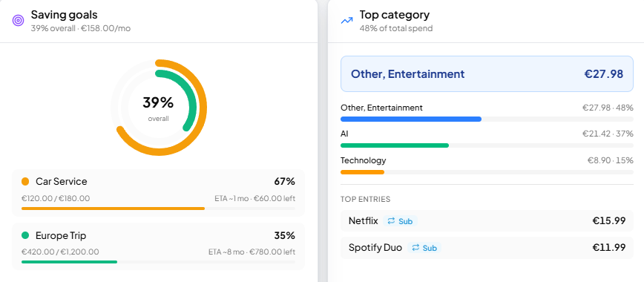The width and height of the screenshot is (644, 282).
Task: Click the Spotify Duo €11.99 amount
Action: 609,247
